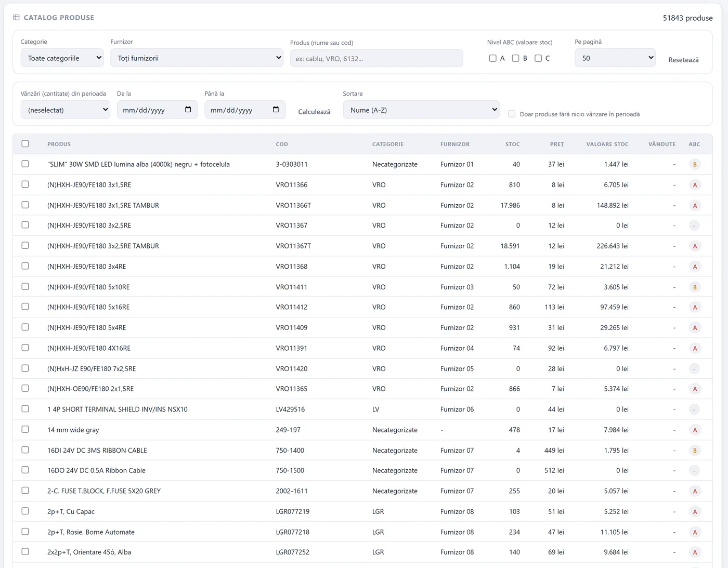The image size is (728, 568).
Task: Click the 51843 produse count text
Action: [687, 18]
